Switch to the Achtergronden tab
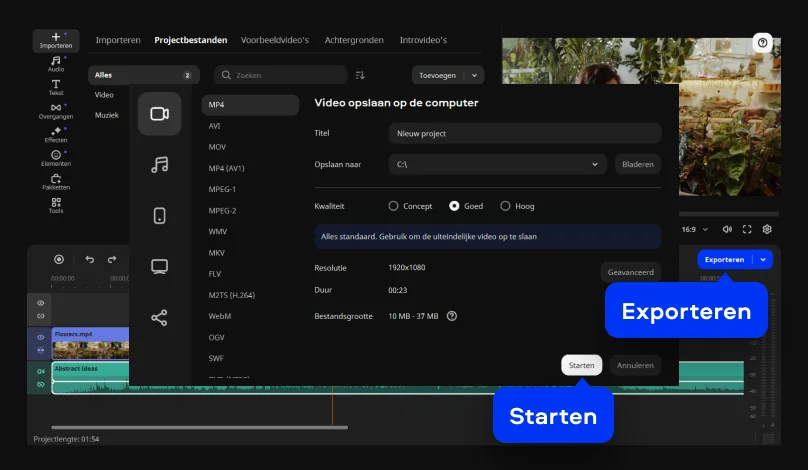Image resolution: width=808 pixels, height=470 pixels. pos(354,40)
